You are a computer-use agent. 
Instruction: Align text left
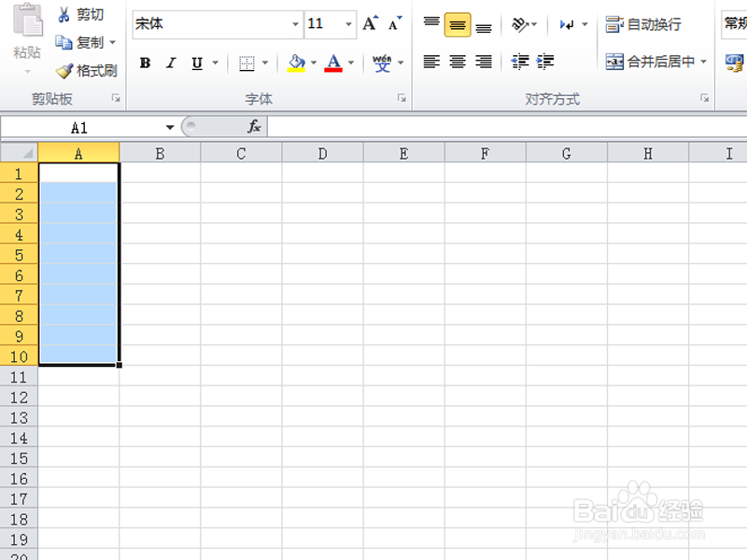(x=431, y=62)
